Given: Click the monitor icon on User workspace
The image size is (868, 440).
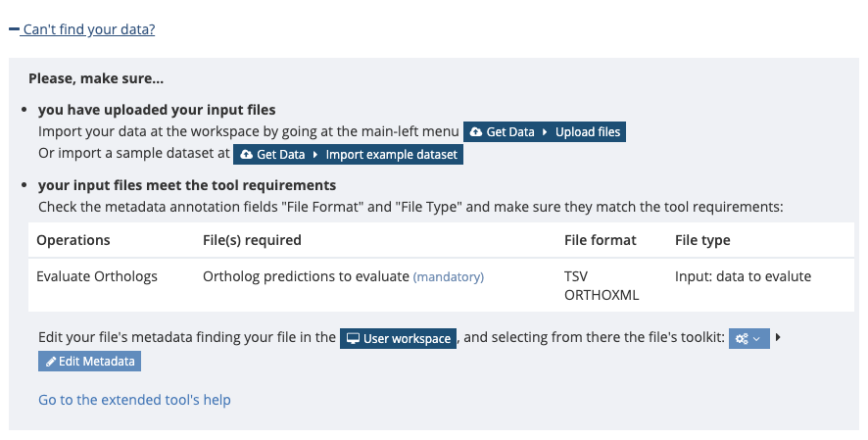Looking at the screenshot, I should point(354,338).
